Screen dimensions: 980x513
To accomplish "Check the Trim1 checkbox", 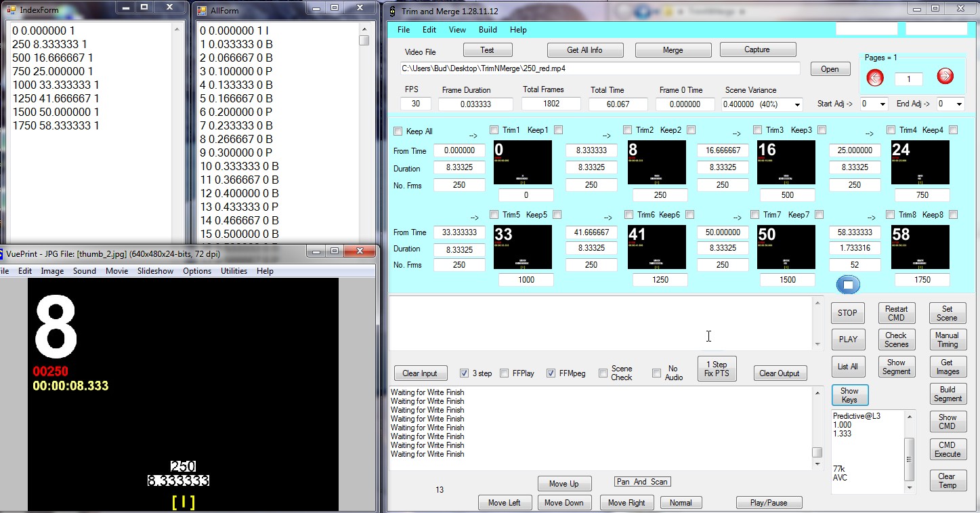I will 494,130.
